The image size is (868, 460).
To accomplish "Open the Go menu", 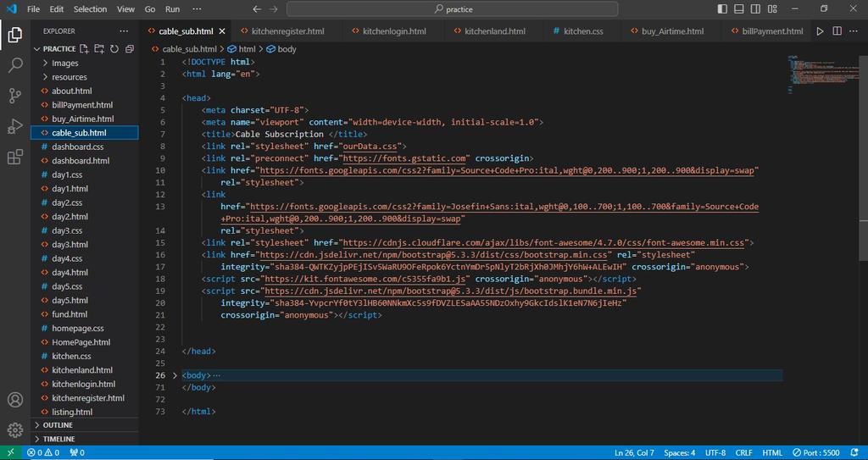I will click(150, 8).
